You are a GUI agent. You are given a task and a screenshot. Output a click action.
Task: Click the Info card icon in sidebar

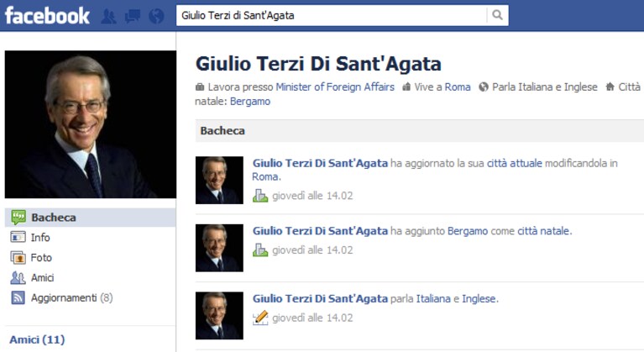click(x=18, y=237)
